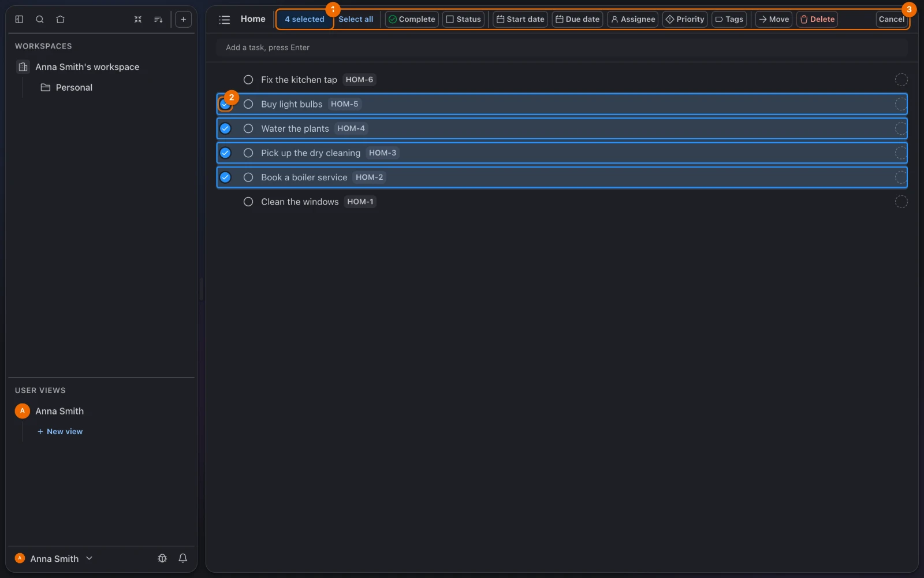Viewport: 924px width, 578px height.
Task: Mark Clean the windows as complete
Action: tap(248, 202)
